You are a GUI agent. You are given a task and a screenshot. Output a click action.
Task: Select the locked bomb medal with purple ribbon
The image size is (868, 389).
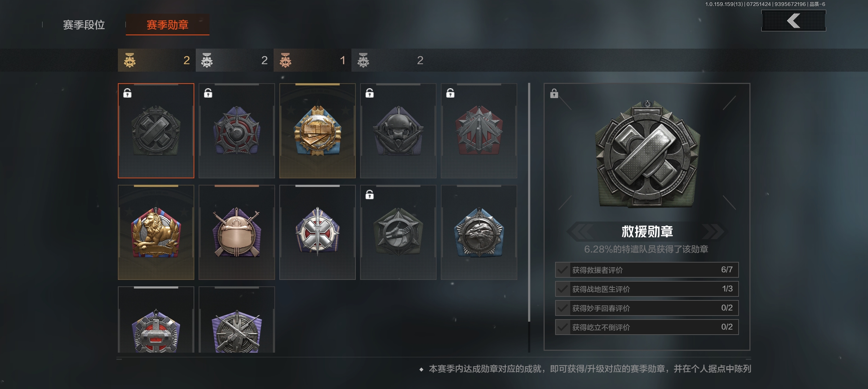pyautogui.click(x=237, y=131)
